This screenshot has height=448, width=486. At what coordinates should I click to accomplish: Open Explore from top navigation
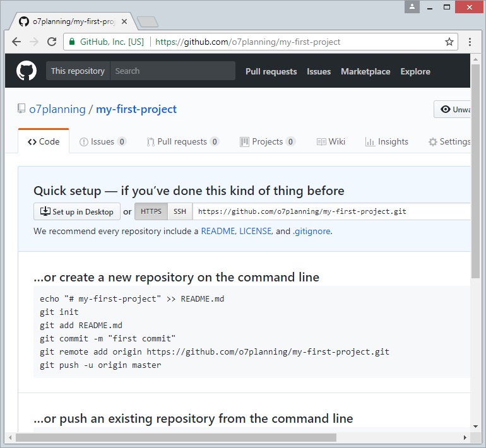point(415,71)
